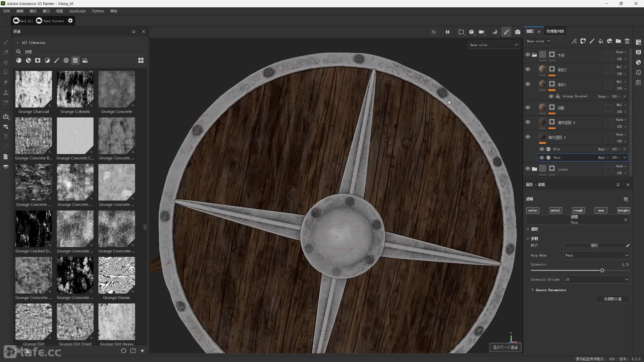Filter assets by alphas icon

click(66, 60)
